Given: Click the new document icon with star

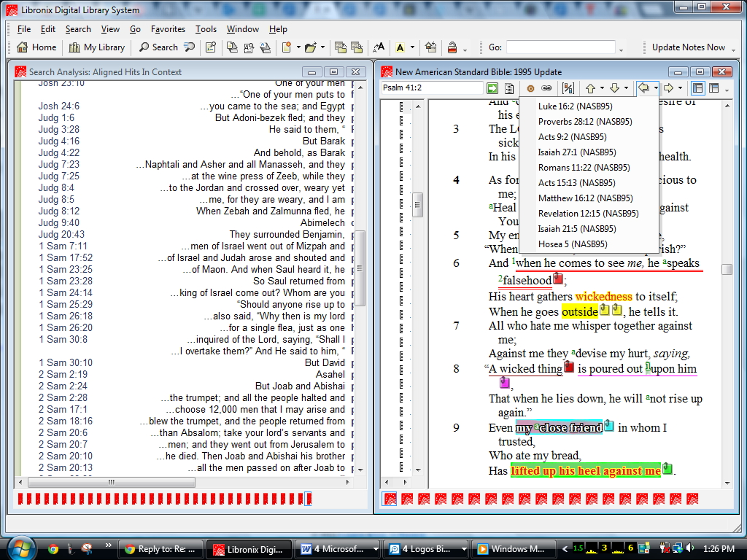Looking at the screenshot, I should click(287, 47).
